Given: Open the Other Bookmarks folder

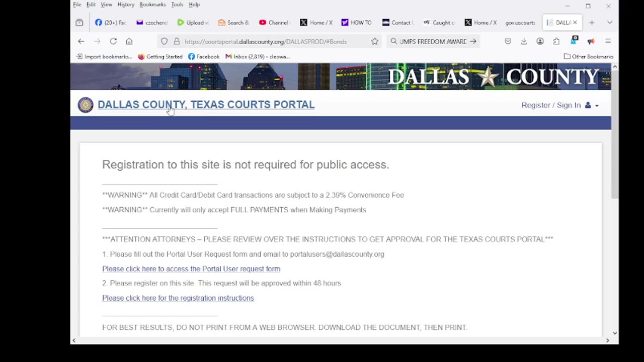Looking at the screenshot, I should tap(588, 57).
